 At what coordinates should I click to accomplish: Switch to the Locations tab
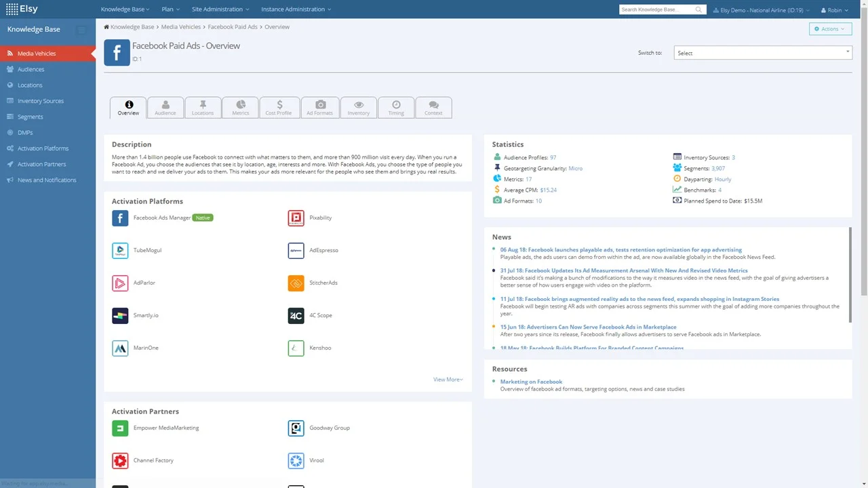point(203,108)
